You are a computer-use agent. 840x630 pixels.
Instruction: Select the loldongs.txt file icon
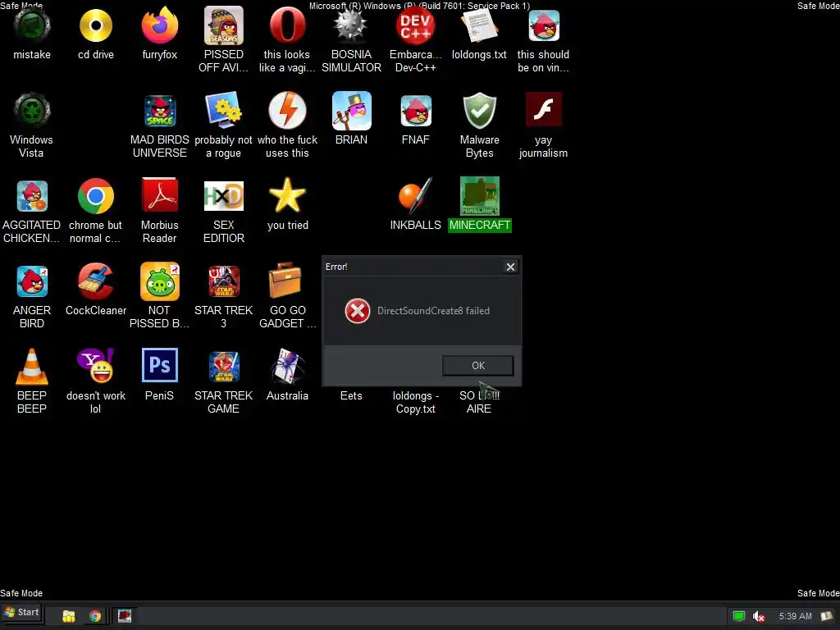coord(479,25)
